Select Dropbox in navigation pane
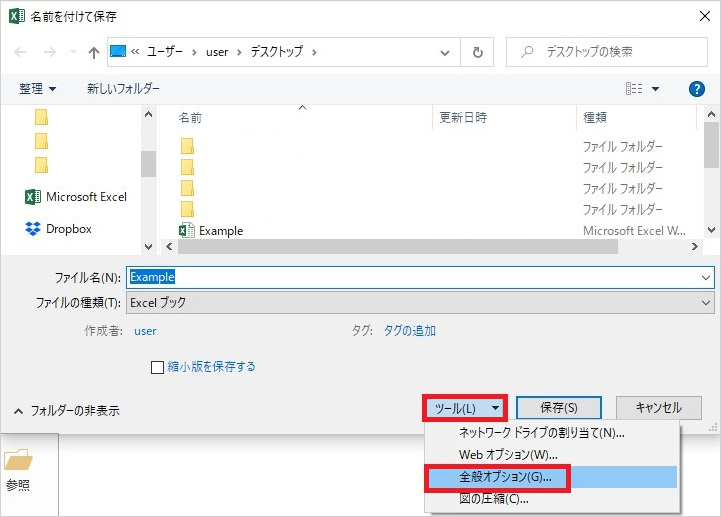 tap(59, 229)
